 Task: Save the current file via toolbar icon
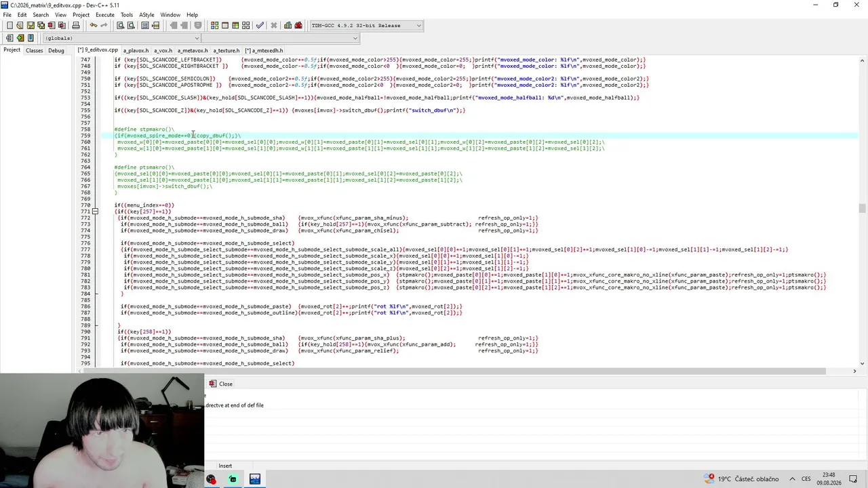31,26
